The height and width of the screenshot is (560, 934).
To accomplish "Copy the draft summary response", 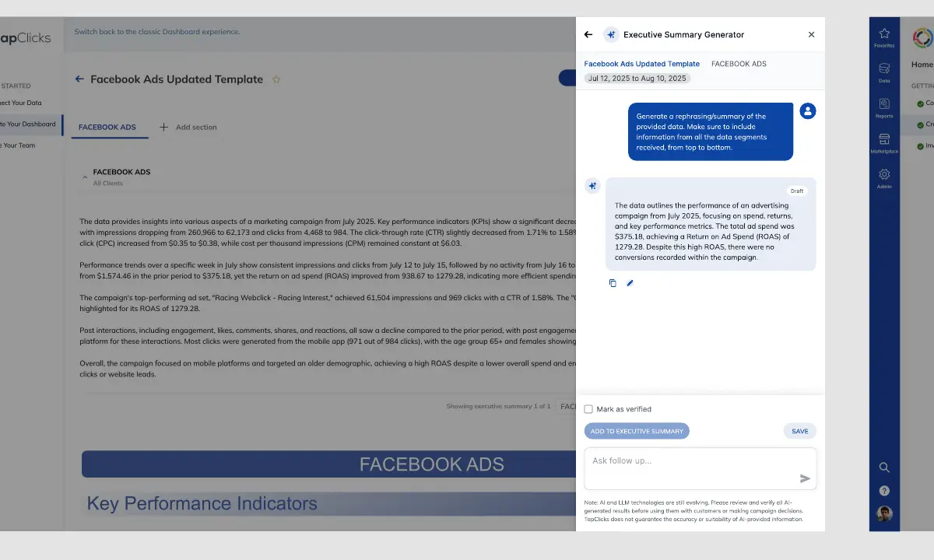I will (613, 283).
